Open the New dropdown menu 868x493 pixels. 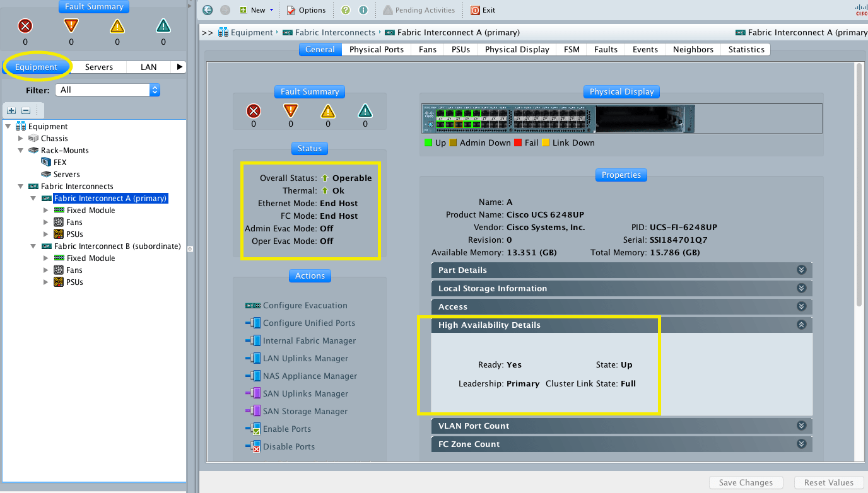tap(257, 10)
